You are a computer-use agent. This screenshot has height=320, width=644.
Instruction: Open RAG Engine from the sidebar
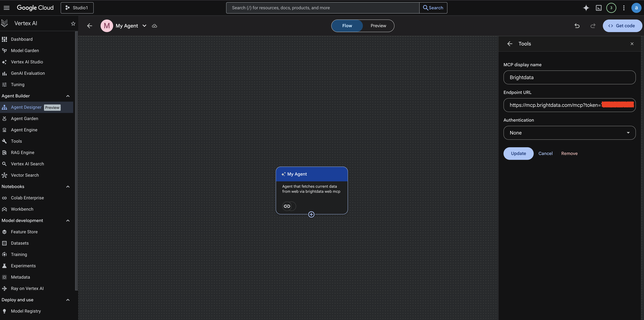(22, 152)
